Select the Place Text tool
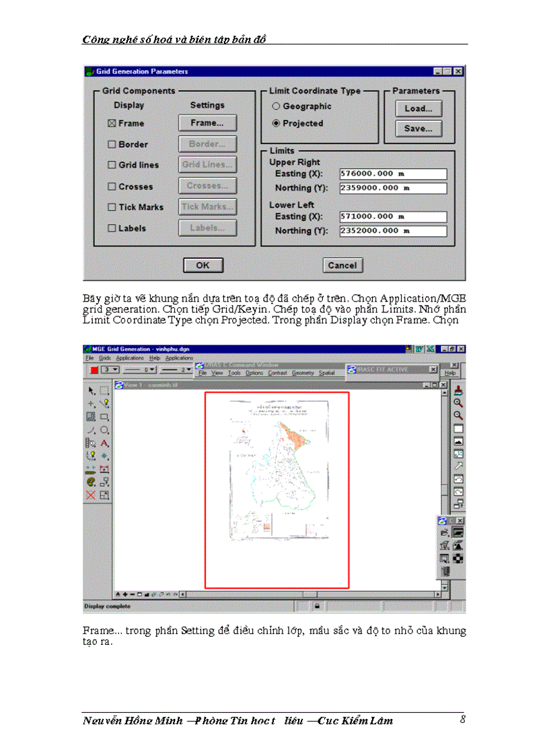The height and width of the screenshot is (756, 549). pos(104,443)
